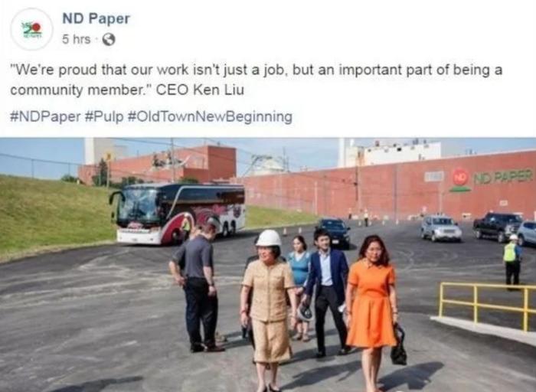Screen dimensions: 536x392
Task: Click the black handbag held by woman
Action: click(x=399, y=345)
